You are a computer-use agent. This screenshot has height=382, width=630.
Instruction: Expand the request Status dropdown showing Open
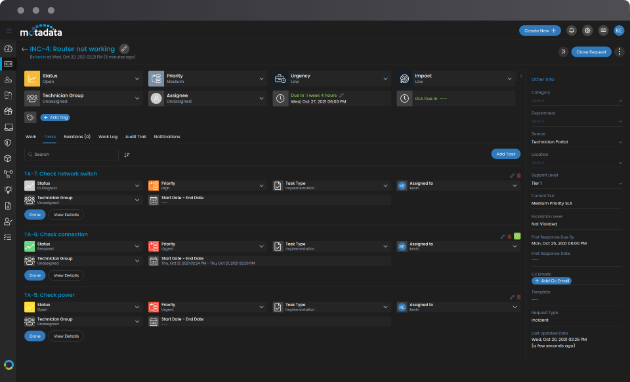(83, 79)
